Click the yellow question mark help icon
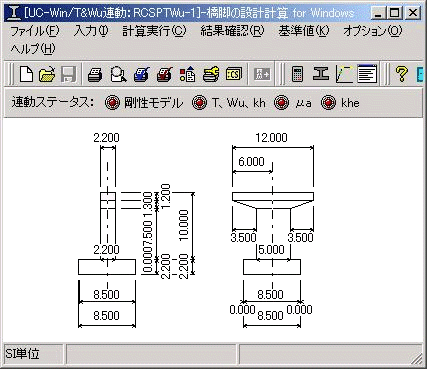The width and height of the screenshot is (427, 369). [x=401, y=74]
